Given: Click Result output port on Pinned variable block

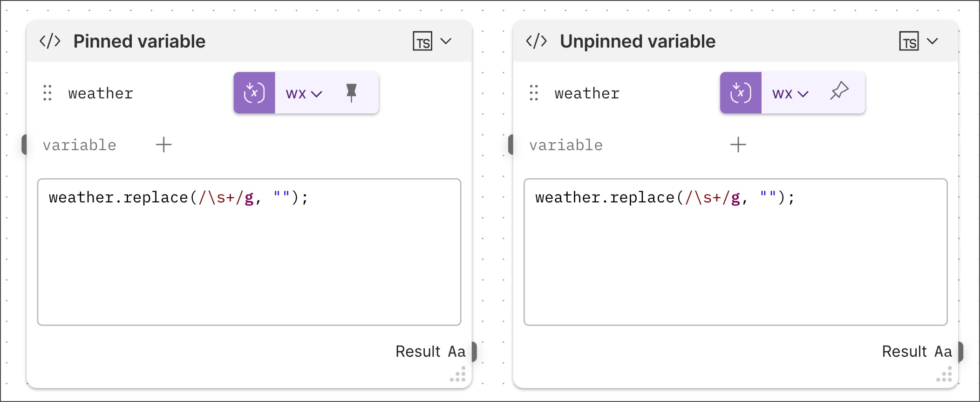Looking at the screenshot, I should click(474, 352).
